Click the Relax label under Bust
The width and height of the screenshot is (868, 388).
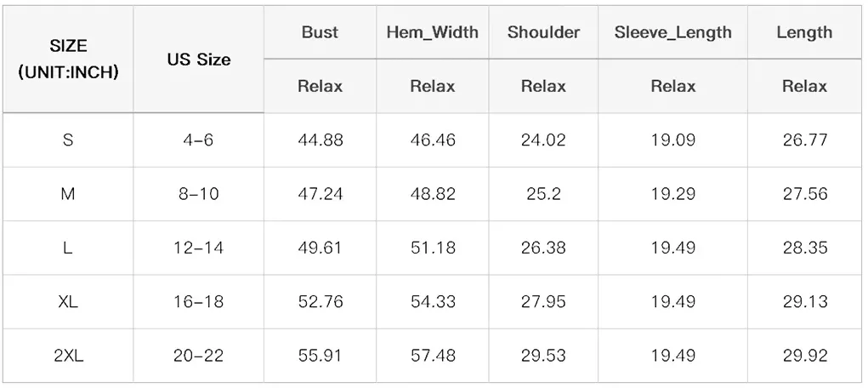pyautogui.click(x=320, y=86)
